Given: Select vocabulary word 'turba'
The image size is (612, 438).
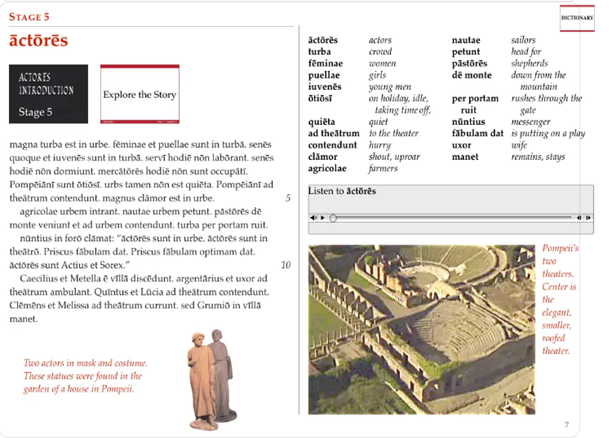Looking at the screenshot, I should click(x=319, y=52).
